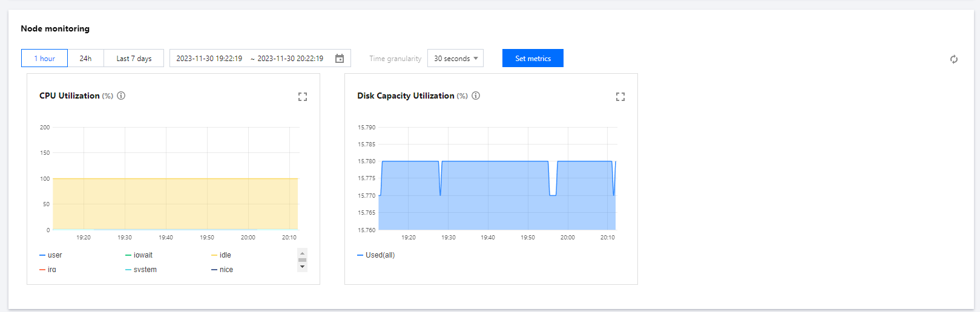Click the Set metrics button

(533, 59)
